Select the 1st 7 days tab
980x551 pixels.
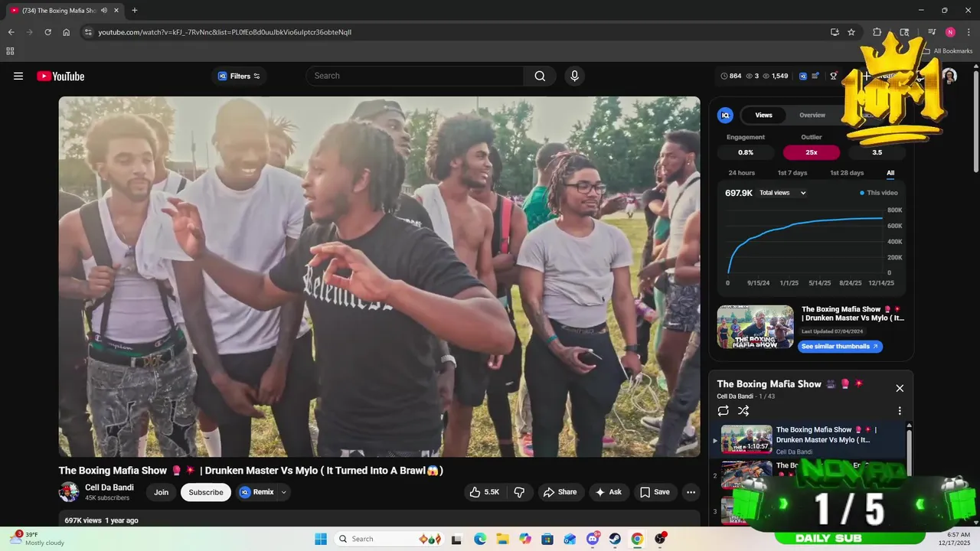(792, 173)
